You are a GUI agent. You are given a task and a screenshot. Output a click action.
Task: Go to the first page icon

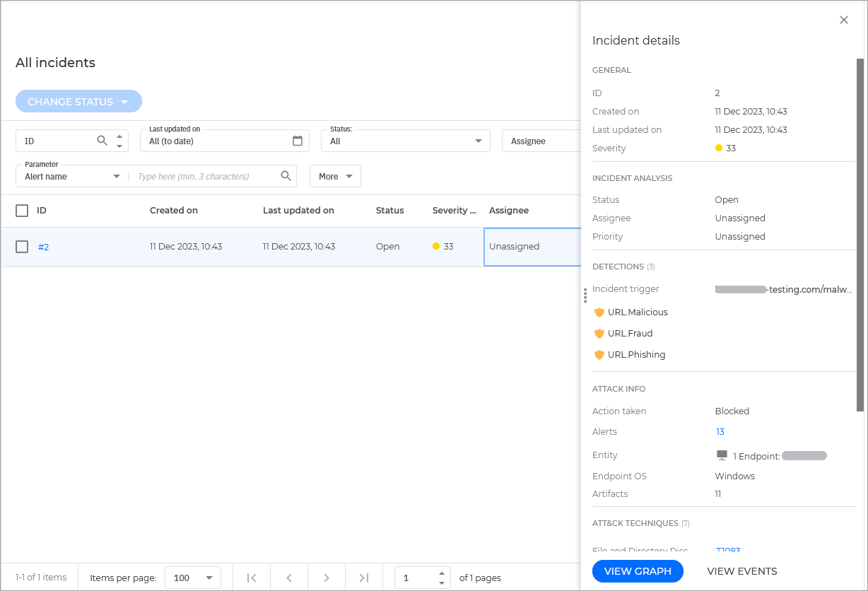tap(252, 578)
